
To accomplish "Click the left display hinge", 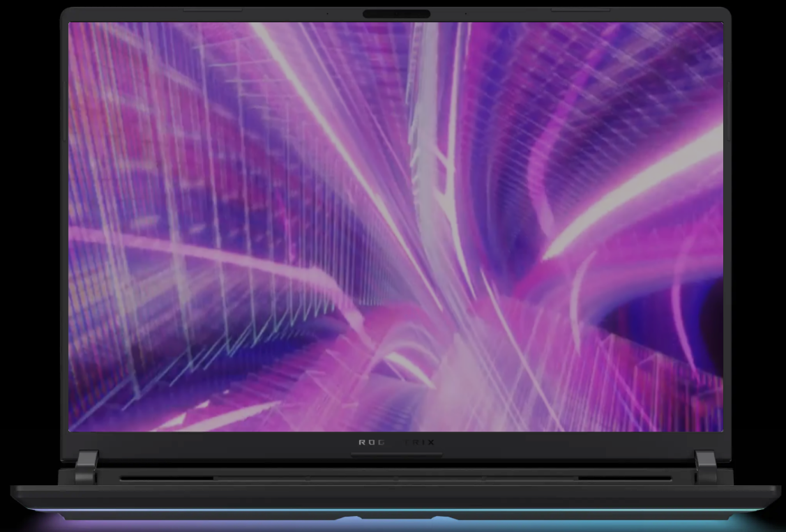I will point(86,466).
